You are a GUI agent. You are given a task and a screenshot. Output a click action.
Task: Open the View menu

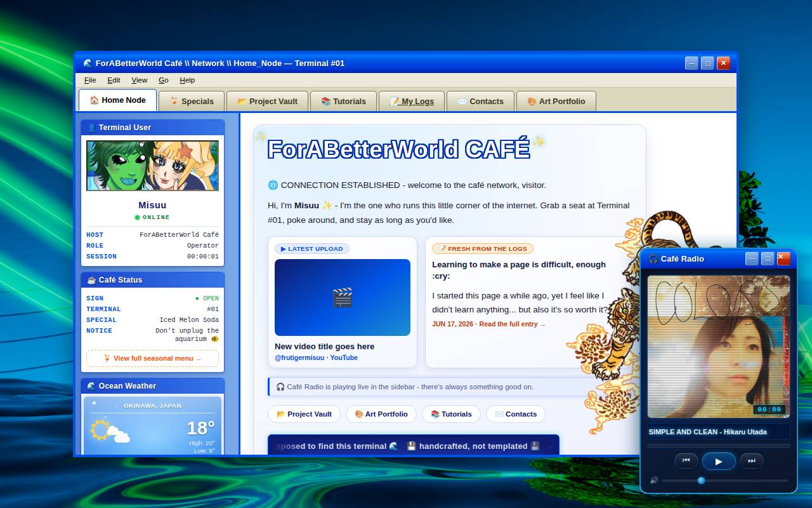[139, 80]
